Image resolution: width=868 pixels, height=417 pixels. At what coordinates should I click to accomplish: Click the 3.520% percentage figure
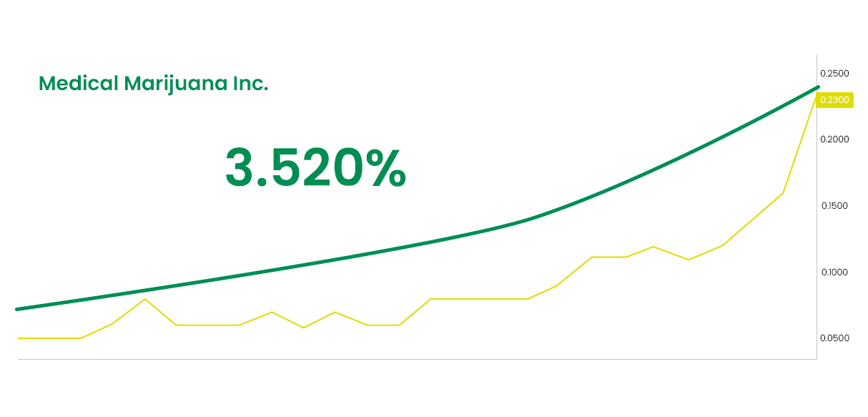tap(315, 168)
